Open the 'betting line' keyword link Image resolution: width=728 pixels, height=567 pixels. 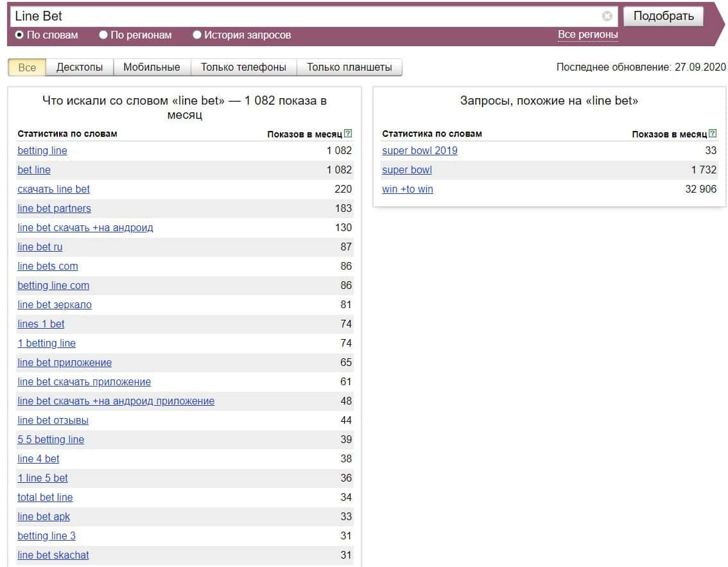pyautogui.click(x=42, y=151)
